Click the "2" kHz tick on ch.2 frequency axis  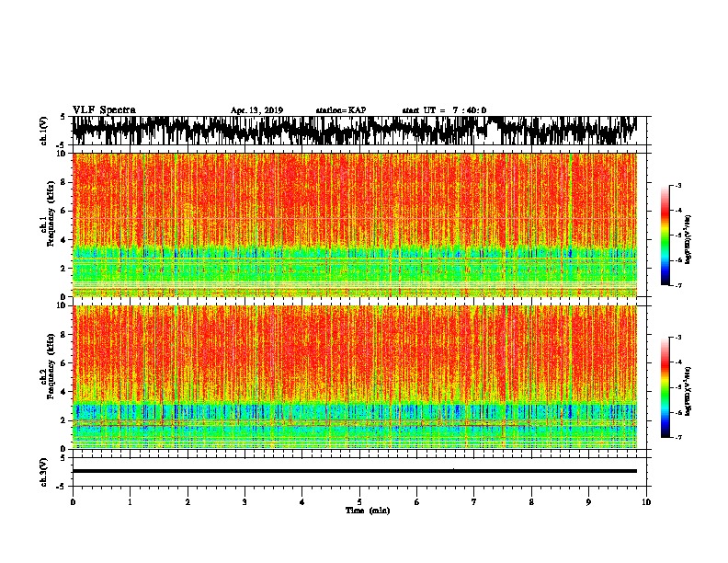click(64, 420)
